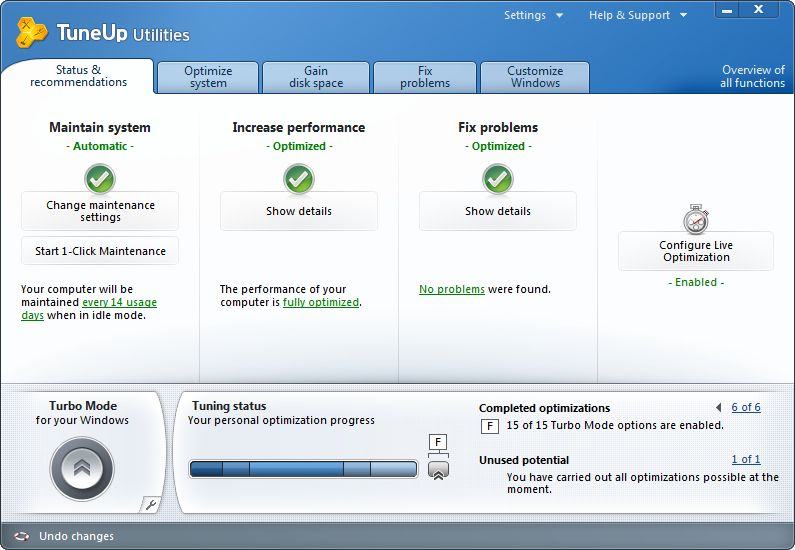Start 1-Click Maintenance

[x=100, y=251]
